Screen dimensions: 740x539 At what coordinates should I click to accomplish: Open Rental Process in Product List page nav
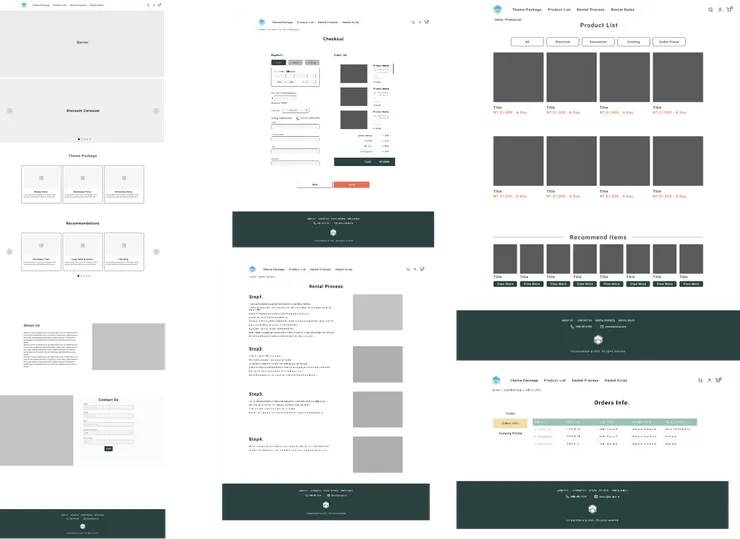(x=590, y=9)
